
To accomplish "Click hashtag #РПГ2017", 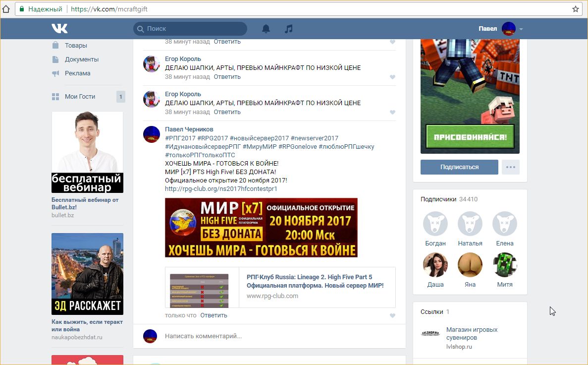I will (x=180, y=138).
